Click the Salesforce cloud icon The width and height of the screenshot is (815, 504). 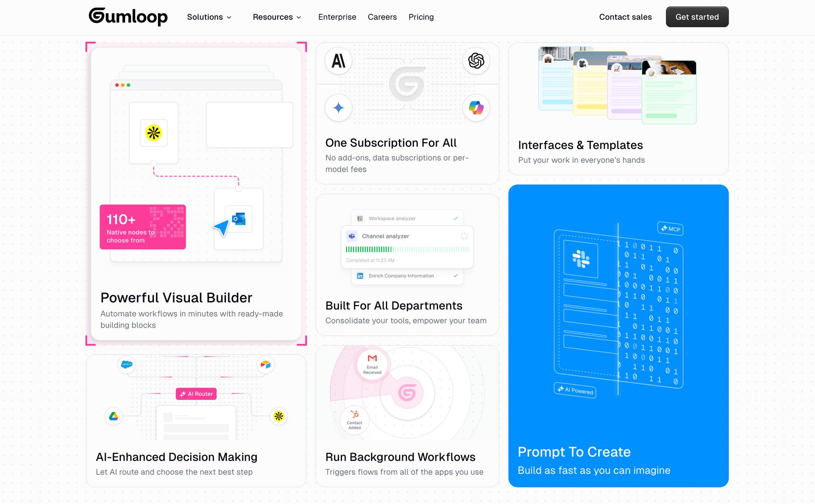[x=127, y=364]
